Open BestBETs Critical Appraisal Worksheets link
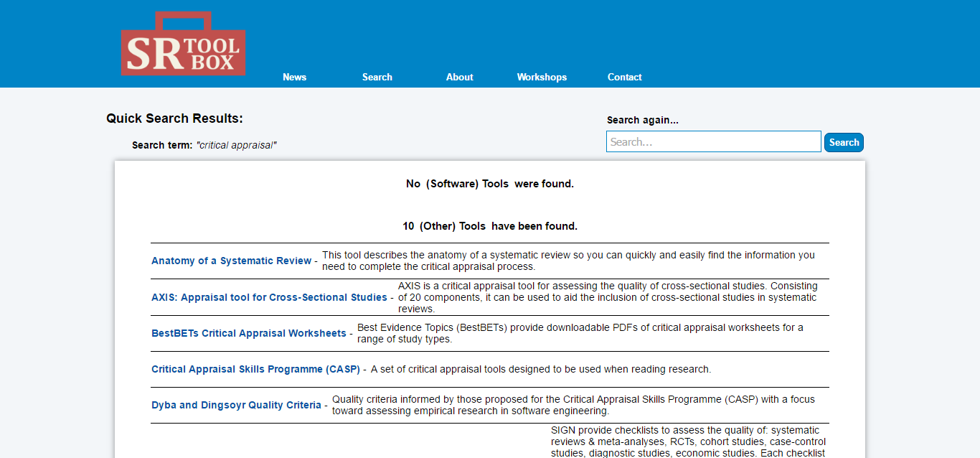The width and height of the screenshot is (980, 458). 249,333
